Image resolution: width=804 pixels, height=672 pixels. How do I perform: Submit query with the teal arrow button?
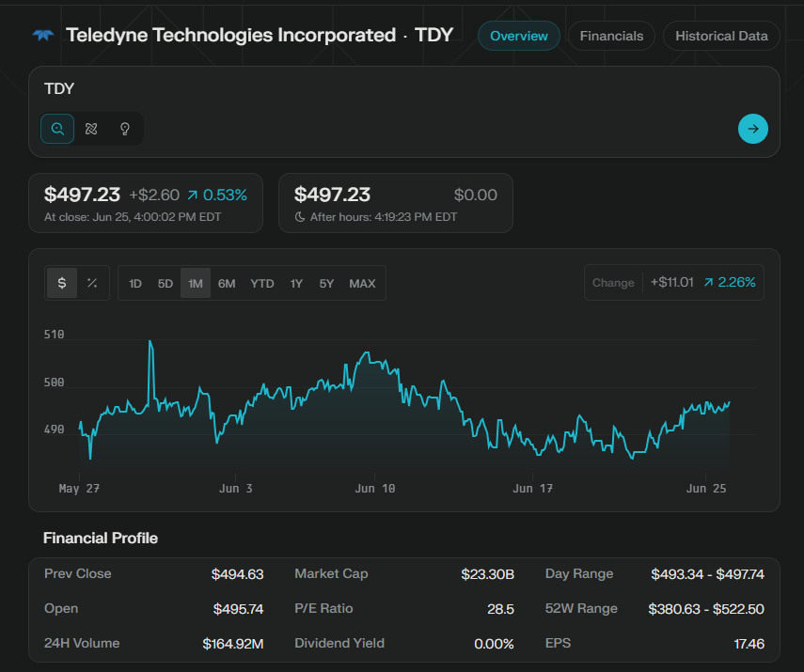(x=752, y=129)
